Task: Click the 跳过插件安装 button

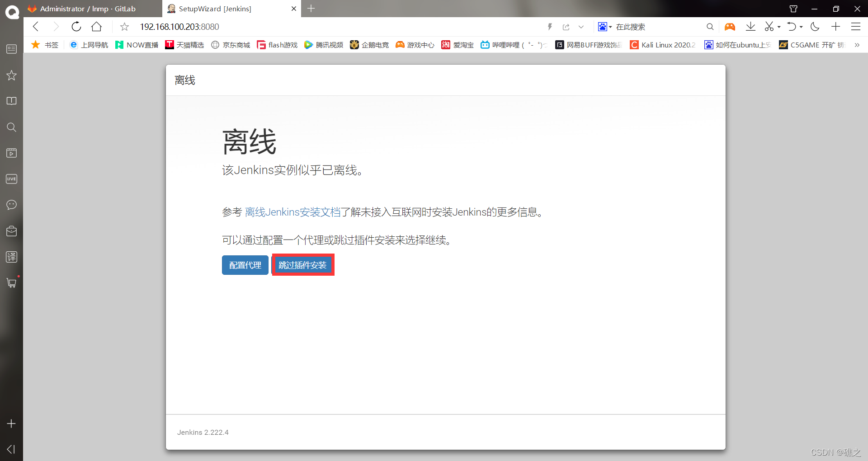Action: coord(302,265)
